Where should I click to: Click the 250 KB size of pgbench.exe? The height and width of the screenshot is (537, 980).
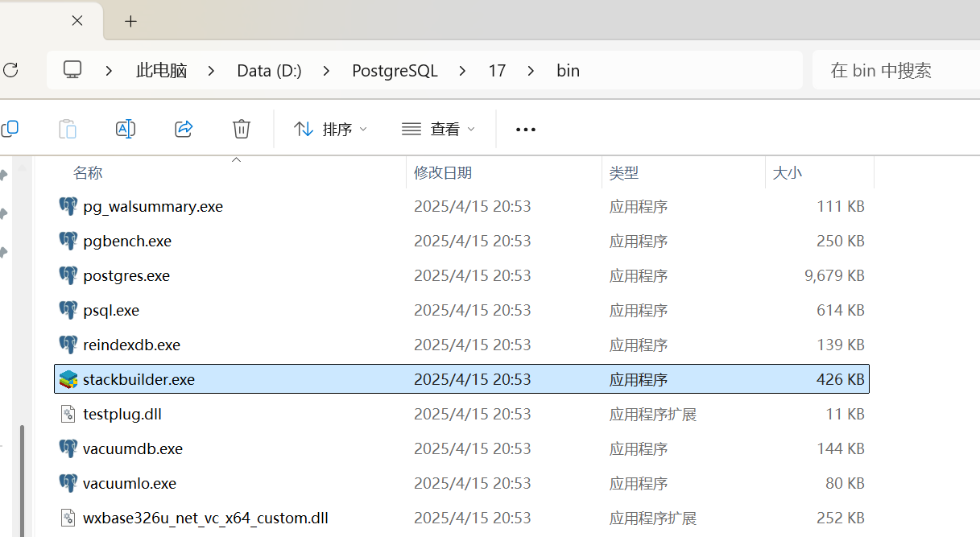click(x=841, y=241)
